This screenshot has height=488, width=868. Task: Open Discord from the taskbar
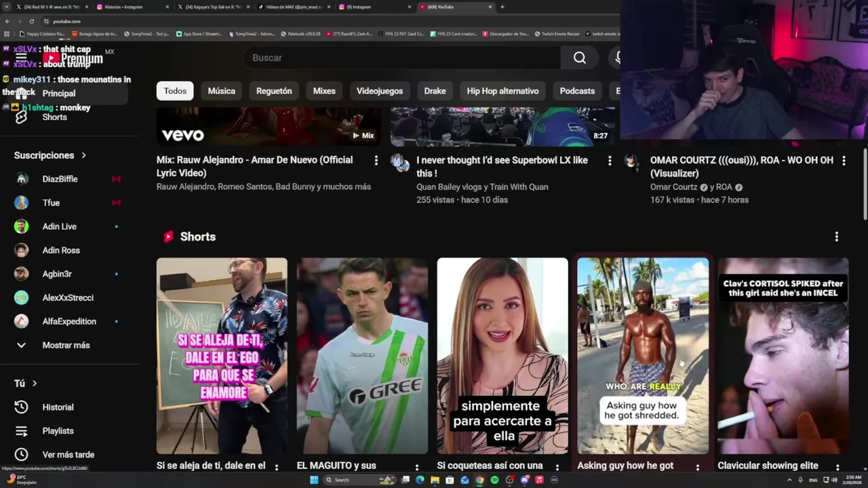[524, 480]
